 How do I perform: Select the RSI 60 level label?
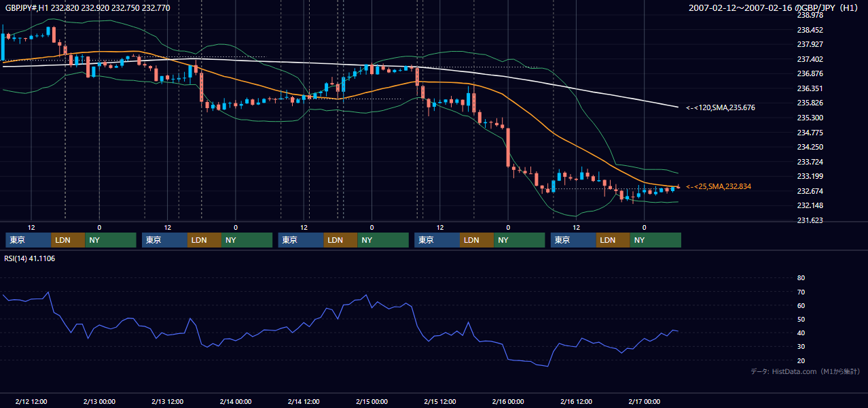[x=801, y=305]
